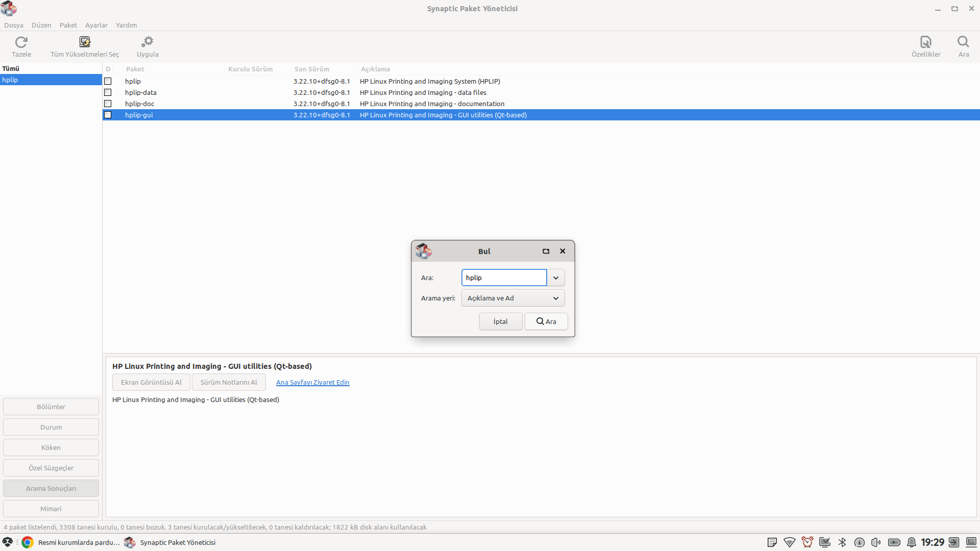Open the Paket menu

pos(68,25)
